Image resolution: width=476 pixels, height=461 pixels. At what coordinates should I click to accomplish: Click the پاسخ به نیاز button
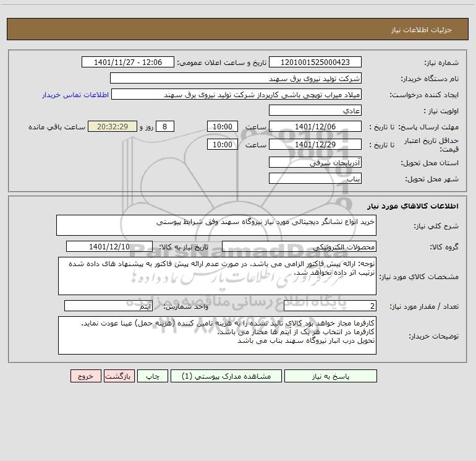coord(331,376)
